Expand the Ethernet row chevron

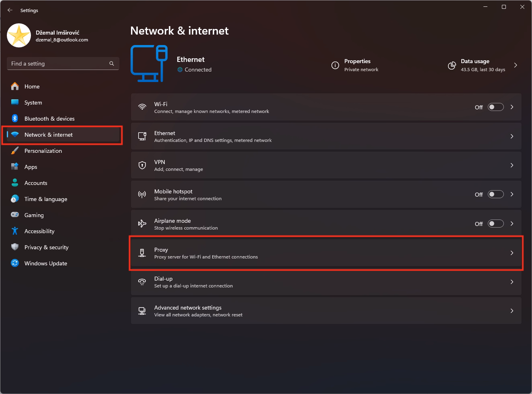[x=512, y=136]
